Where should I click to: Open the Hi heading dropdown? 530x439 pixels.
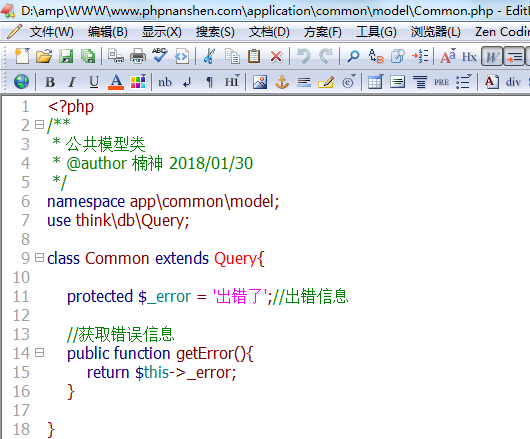(232, 81)
